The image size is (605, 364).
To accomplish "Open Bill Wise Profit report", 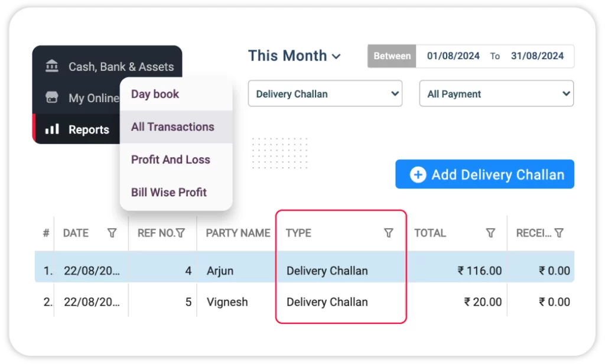I will [168, 192].
